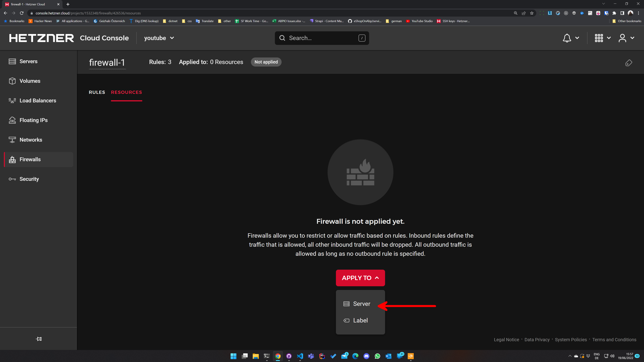Expand the youtube project selector
Image resolution: width=644 pixels, height=362 pixels.
tap(159, 38)
